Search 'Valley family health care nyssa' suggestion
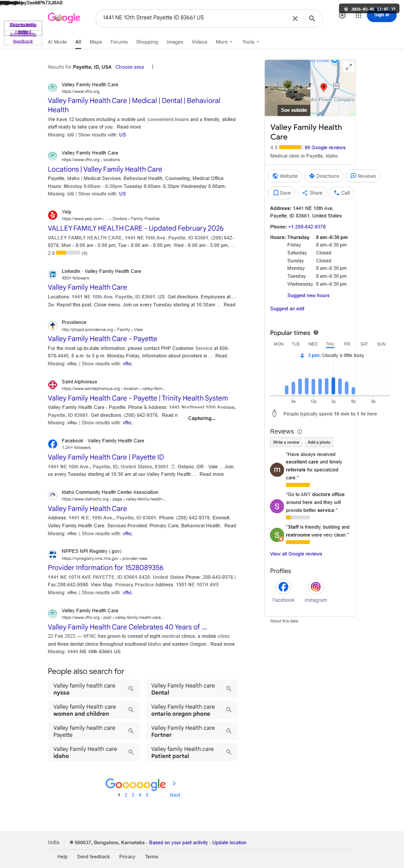408x868 pixels. click(x=94, y=689)
